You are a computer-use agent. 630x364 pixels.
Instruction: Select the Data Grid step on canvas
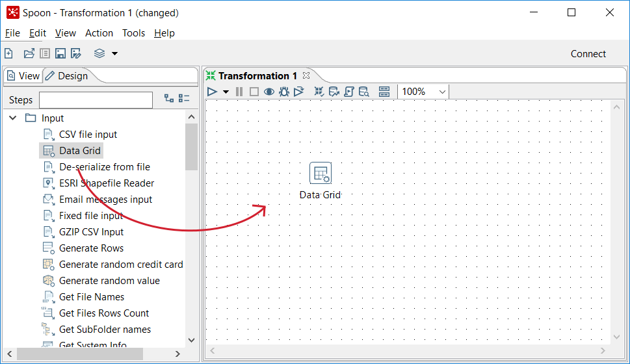[321, 173]
